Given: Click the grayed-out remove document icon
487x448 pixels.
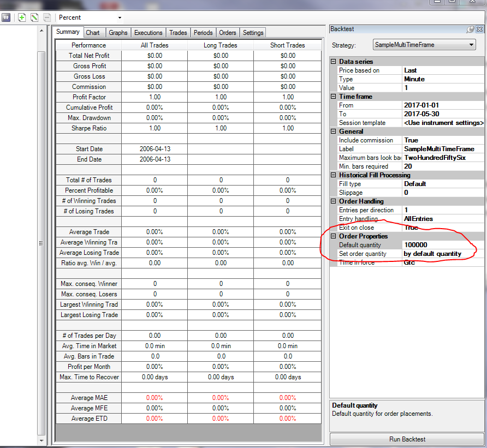Looking at the screenshot, I should [x=47, y=17].
